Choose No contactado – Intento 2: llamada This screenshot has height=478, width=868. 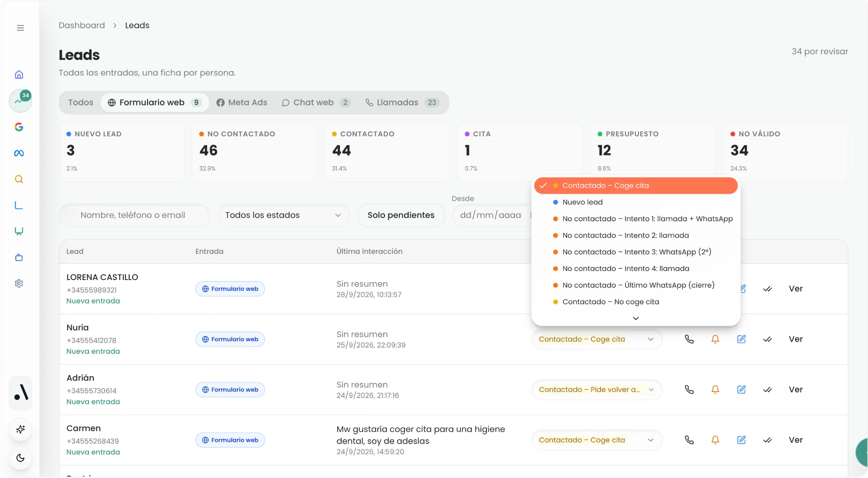pyautogui.click(x=636, y=235)
